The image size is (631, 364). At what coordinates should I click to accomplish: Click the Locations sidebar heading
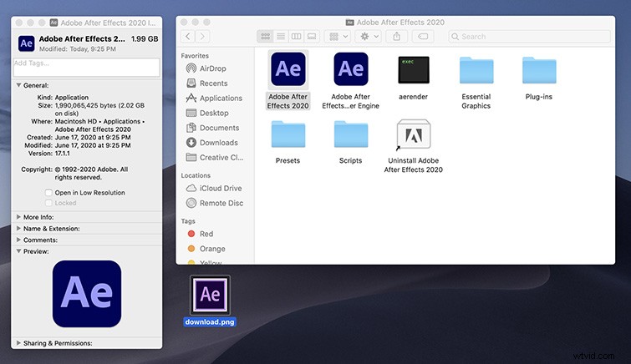[196, 175]
